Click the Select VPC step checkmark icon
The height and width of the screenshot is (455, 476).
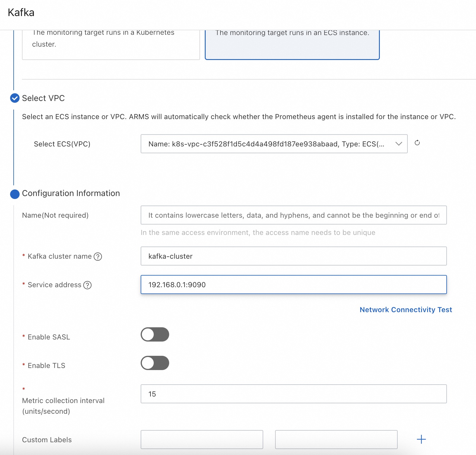pyautogui.click(x=15, y=98)
